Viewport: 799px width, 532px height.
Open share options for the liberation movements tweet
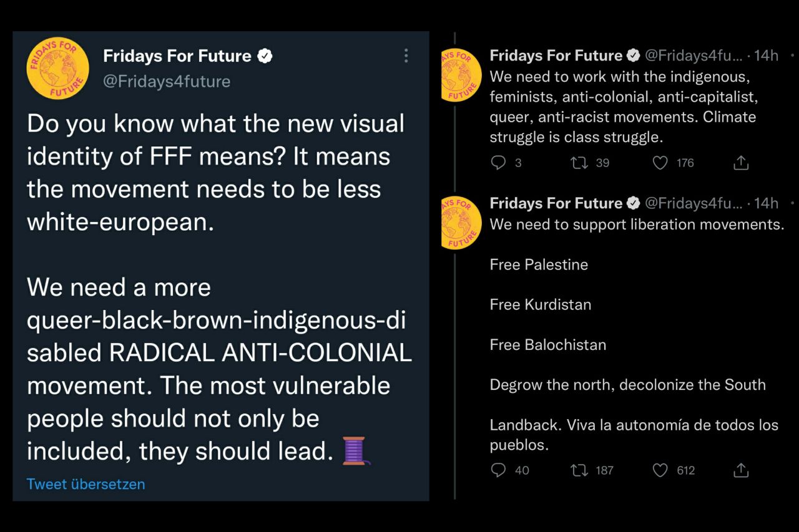[x=740, y=470]
